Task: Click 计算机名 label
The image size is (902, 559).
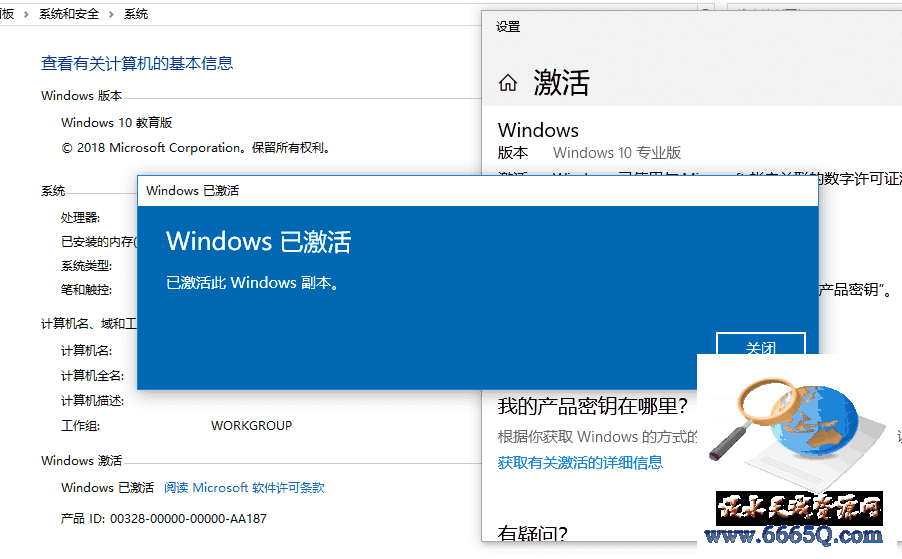Action: click(x=86, y=351)
